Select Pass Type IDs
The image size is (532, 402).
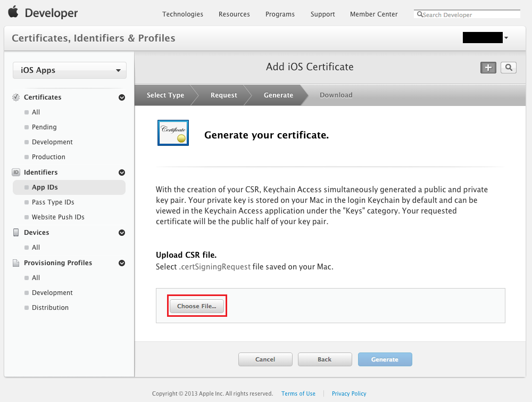(x=53, y=202)
